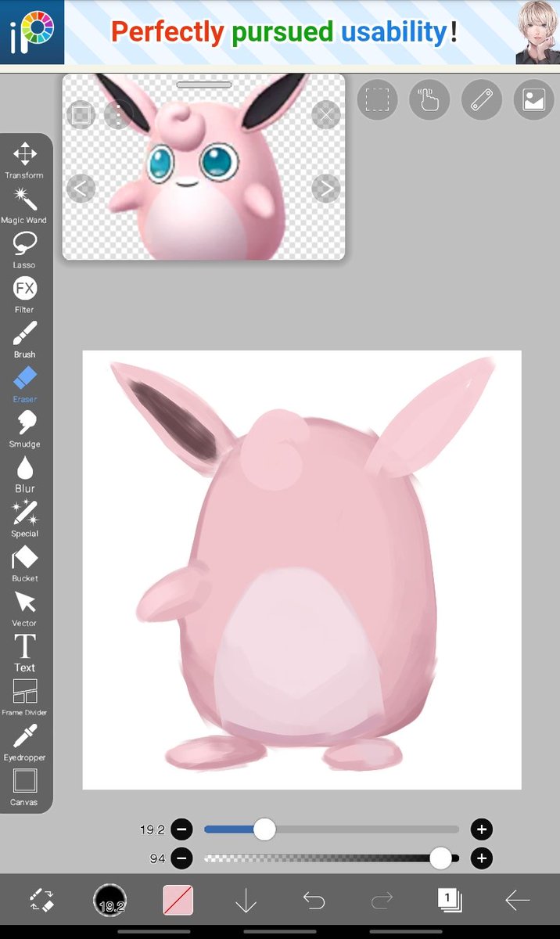Go back using left arrow
The width and height of the screenshot is (560, 939).
pyautogui.click(x=518, y=901)
